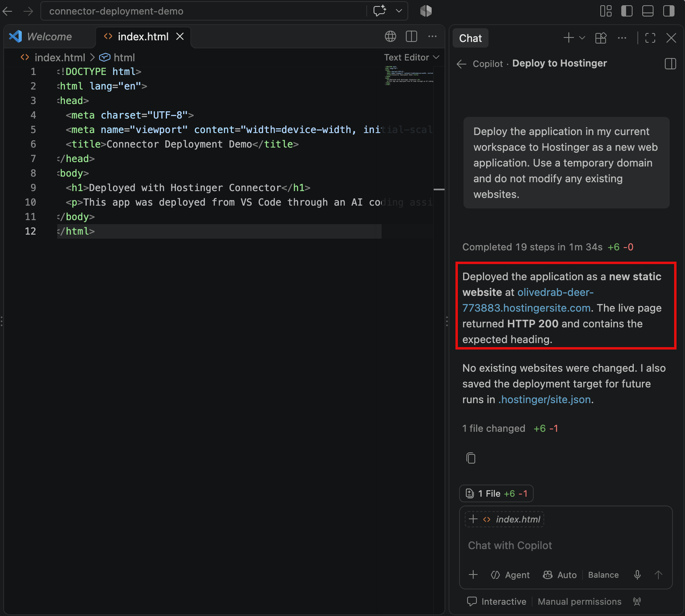This screenshot has height=616, width=685.
Task: Close the index.html tab
Action: click(180, 37)
